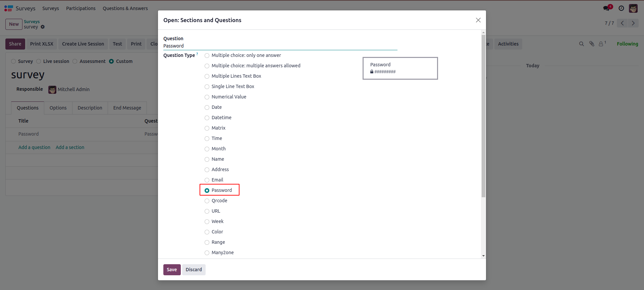The width and height of the screenshot is (644, 290).
Task: Search messages with the magnifier icon
Action: (x=582, y=44)
